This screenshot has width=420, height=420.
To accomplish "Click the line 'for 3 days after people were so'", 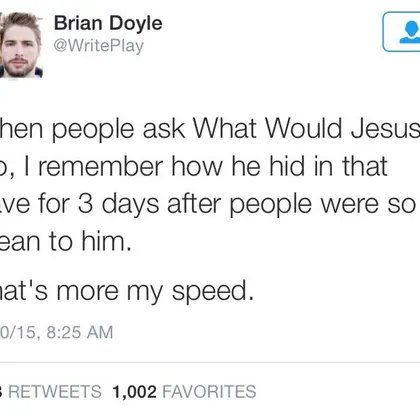I will (x=227, y=203).
